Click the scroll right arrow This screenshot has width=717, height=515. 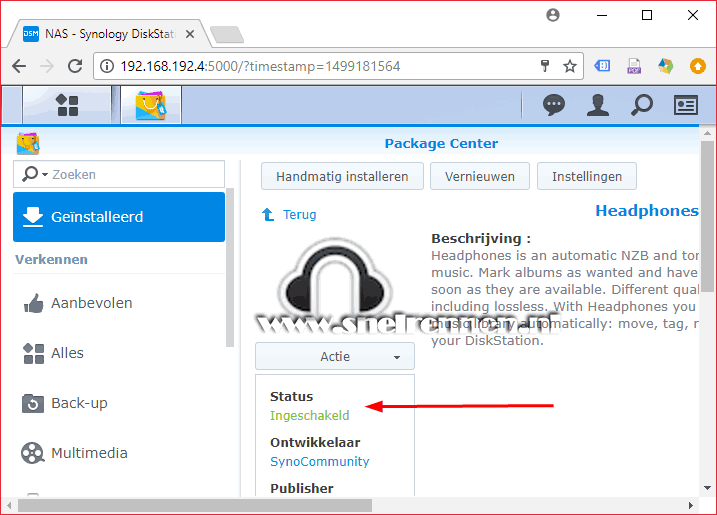690,505
